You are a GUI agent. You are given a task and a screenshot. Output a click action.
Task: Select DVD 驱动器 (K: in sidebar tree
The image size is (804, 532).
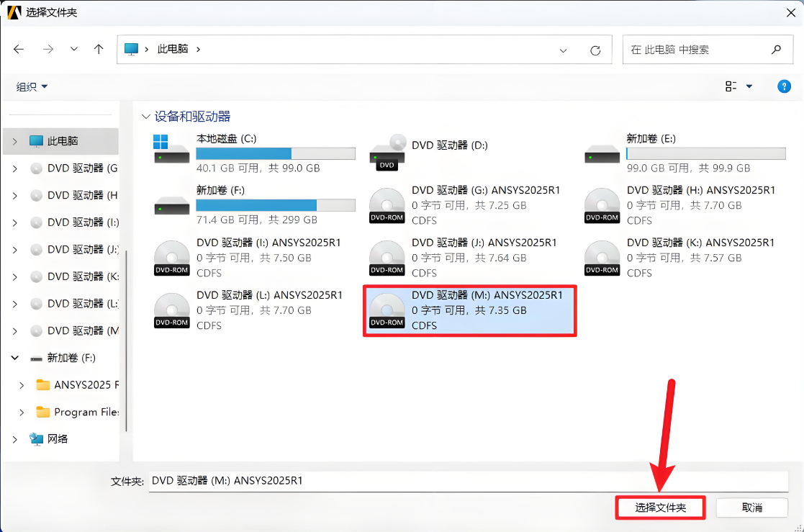click(74, 277)
